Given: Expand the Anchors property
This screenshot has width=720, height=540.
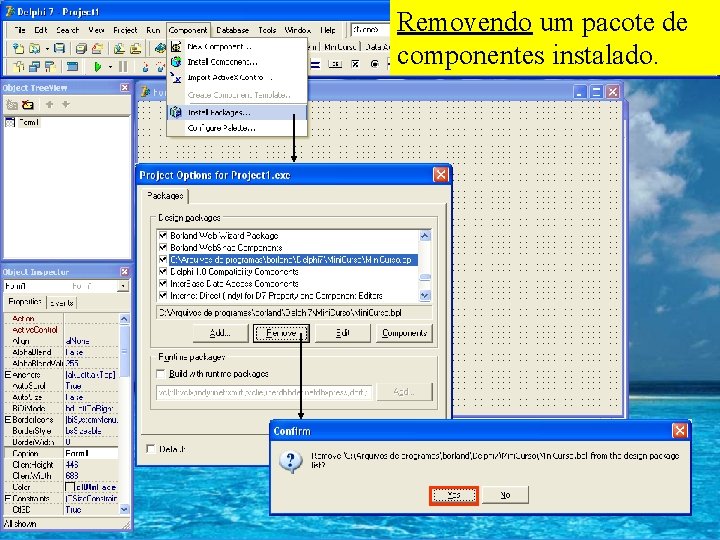Looking at the screenshot, I should (x=8, y=375).
